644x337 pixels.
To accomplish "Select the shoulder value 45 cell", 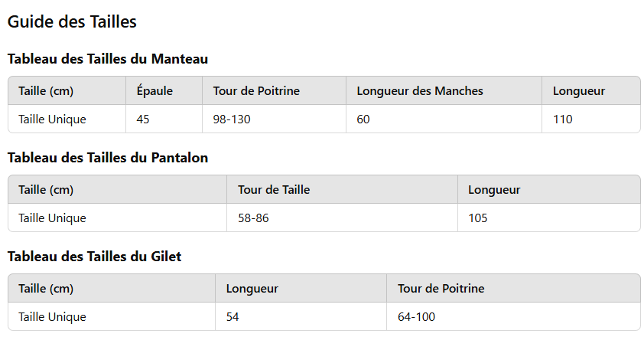I will pyautogui.click(x=164, y=119).
